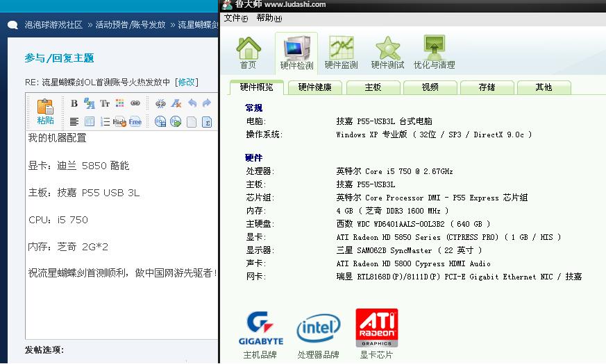The image size is (606, 364).
Task: Open the 文件 menu
Action: click(236, 18)
